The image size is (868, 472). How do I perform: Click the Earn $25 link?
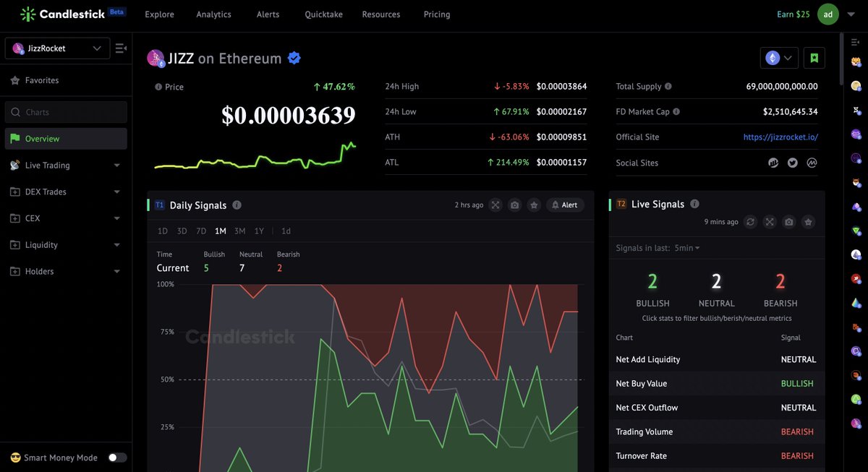[793, 14]
